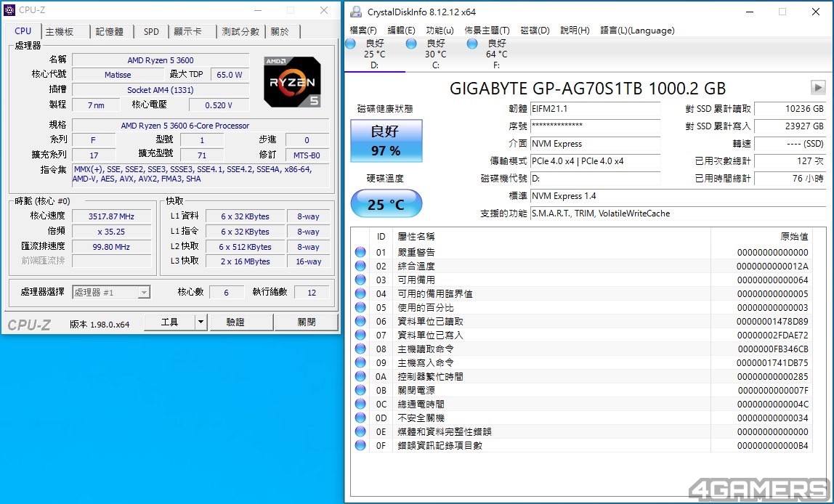
Task: Click status orb for attribute 09 主機寫入命令
Action: (x=360, y=362)
